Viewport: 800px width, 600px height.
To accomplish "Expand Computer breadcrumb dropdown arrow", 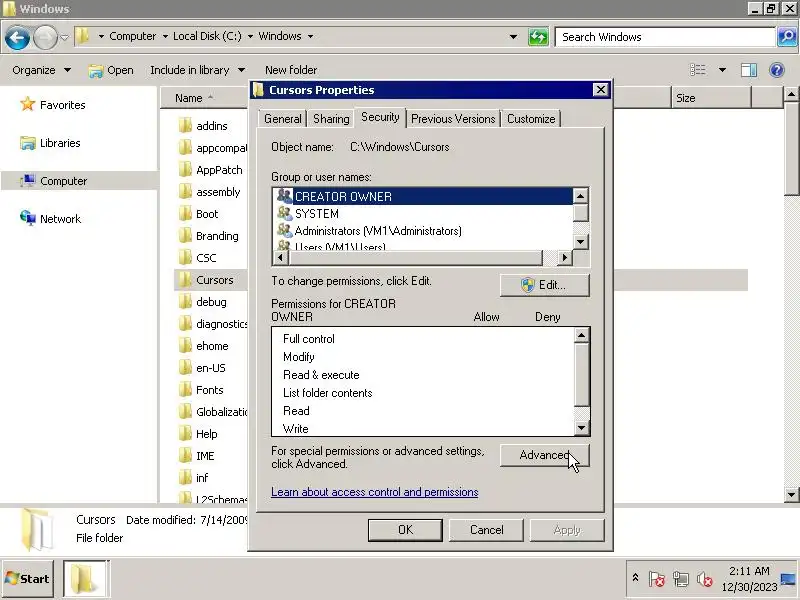I will click(x=165, y=36).
